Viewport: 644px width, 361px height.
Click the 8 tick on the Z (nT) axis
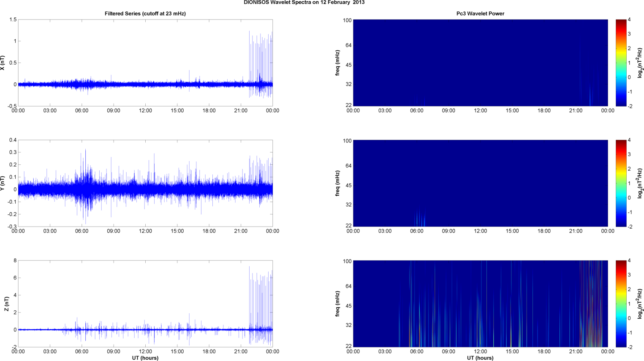(15, 261)
